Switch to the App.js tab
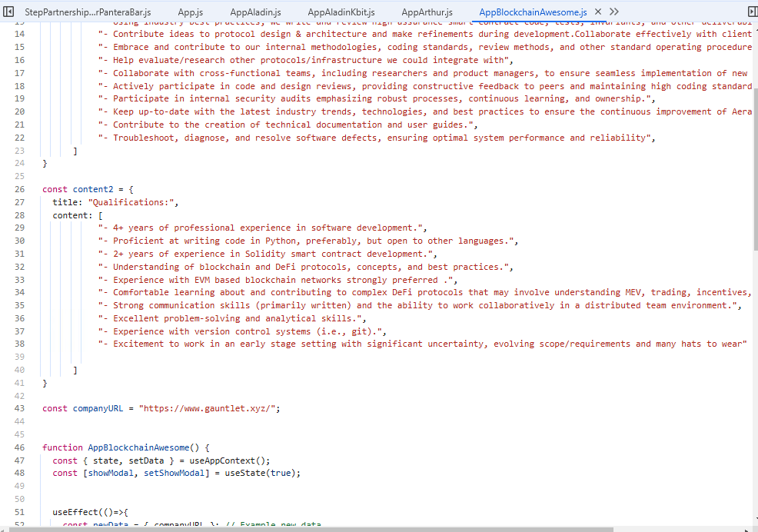Image resolution: width=758 pixels, height=532 pixels. click(190, 13)
